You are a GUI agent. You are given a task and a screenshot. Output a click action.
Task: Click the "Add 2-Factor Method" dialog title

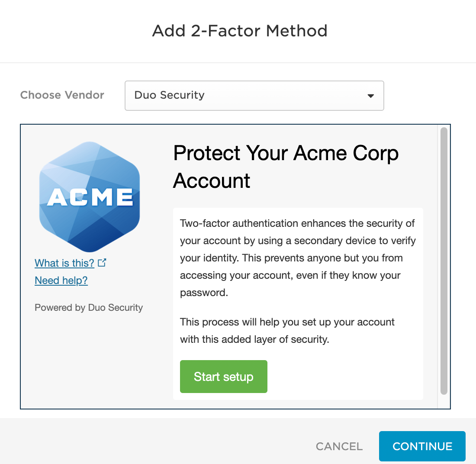240,31
